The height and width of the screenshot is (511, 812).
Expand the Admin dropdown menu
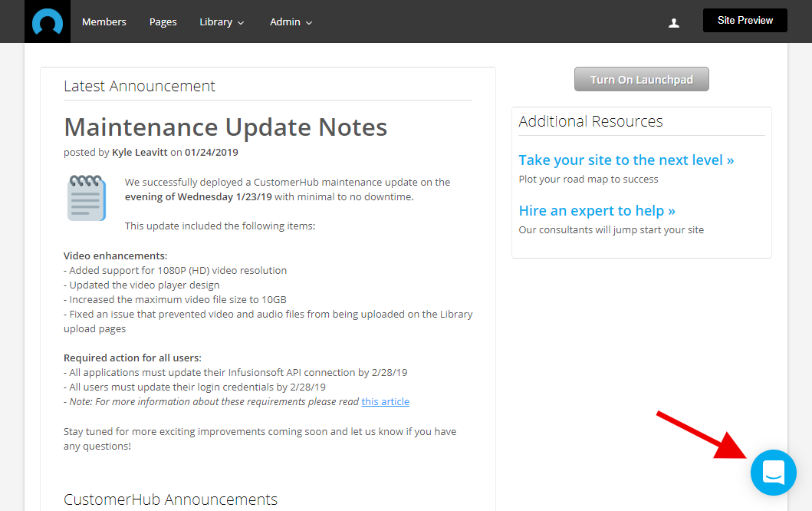point(291,22)
